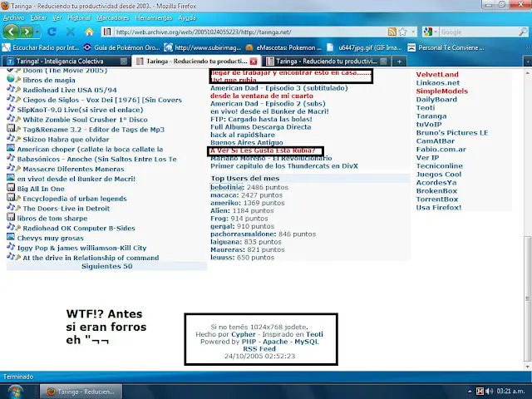Open VelvetLand sidebar link
Image resolution: width=532 pixels, height=399 pixels.
[437, 74]
